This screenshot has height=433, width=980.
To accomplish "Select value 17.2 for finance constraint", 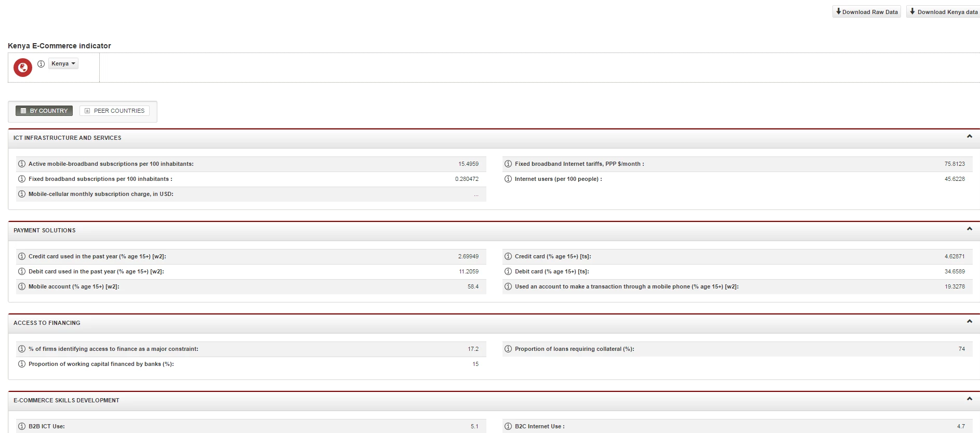I will [473, 349].
